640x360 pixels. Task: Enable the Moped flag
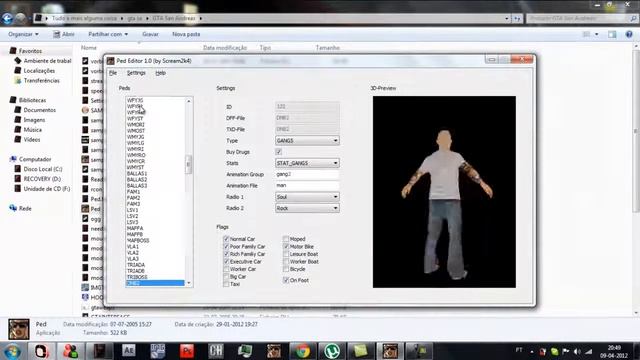(286, 239)
